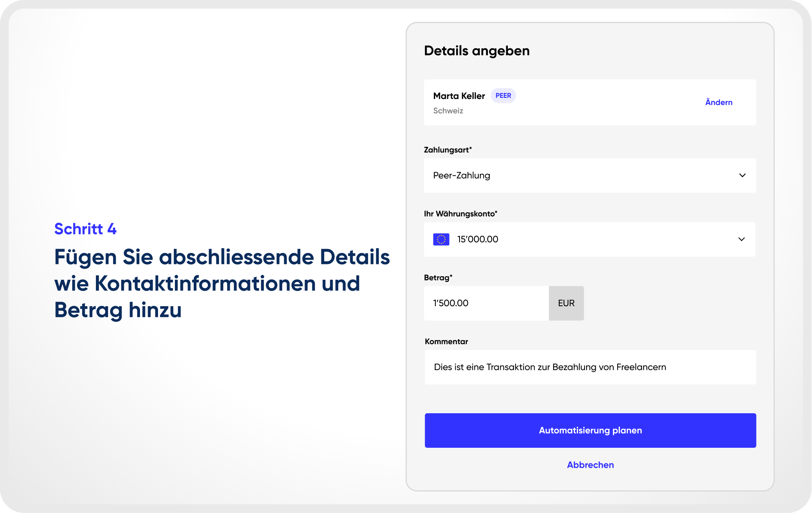Click the Betrag required field label
Image resolution: width=812 pixels, height=513 pixels.
[x=438, y=277]
